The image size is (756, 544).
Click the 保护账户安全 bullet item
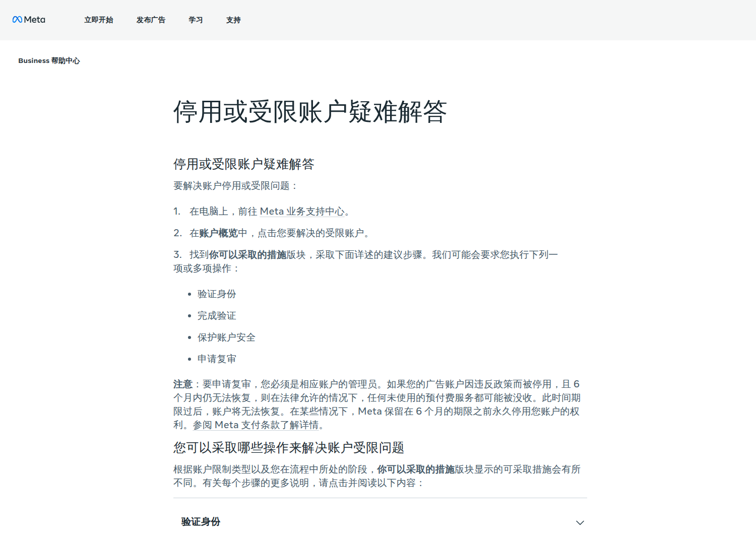[226, 337]
